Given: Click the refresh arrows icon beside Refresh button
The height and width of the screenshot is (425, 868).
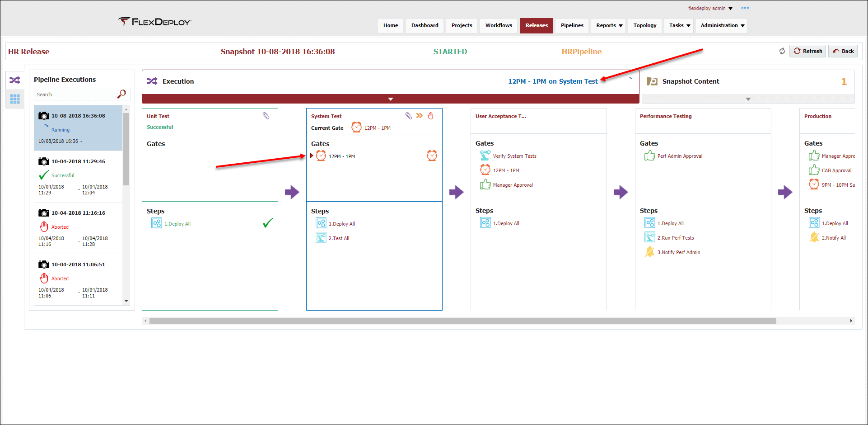Looking at the screenshot, I should [782, 51].
